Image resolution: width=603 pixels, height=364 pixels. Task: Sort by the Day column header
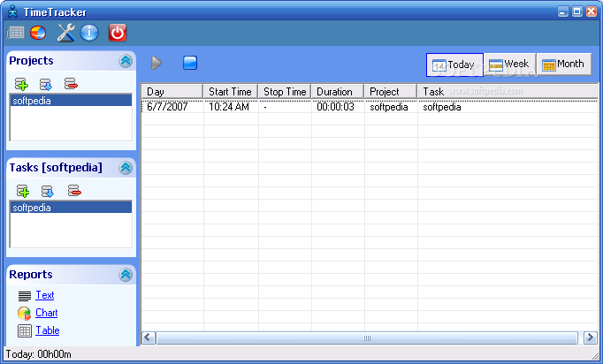tap(172, 92)
